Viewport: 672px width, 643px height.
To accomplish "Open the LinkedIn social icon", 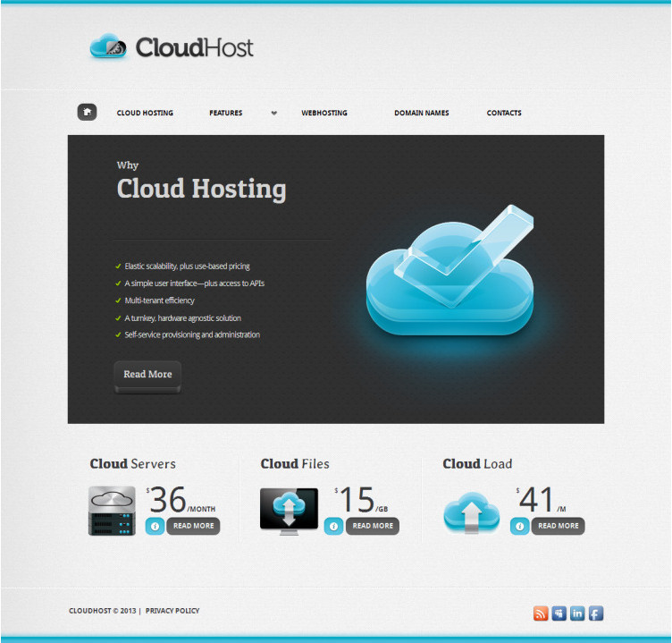I will pos(577,613).
